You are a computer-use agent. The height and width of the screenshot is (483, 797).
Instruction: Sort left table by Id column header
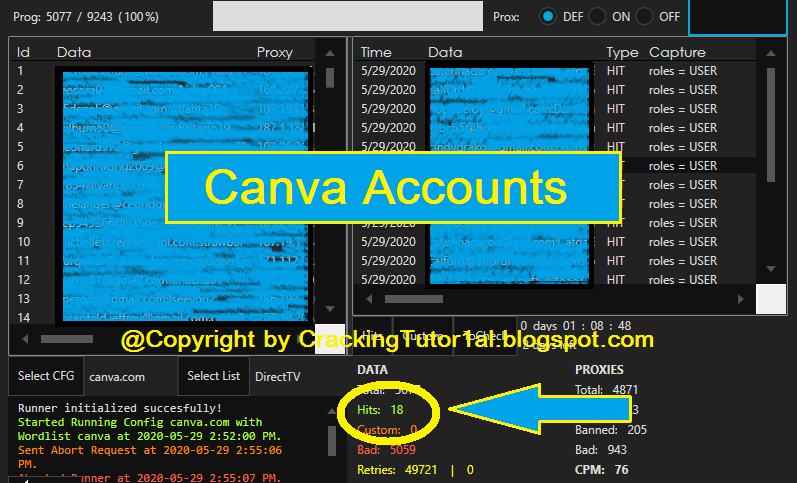pos(23,52)
